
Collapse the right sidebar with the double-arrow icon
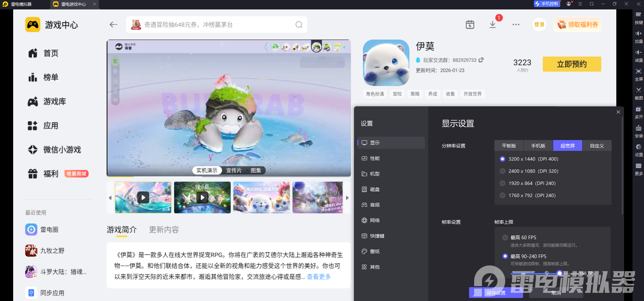tap(638, 4)
